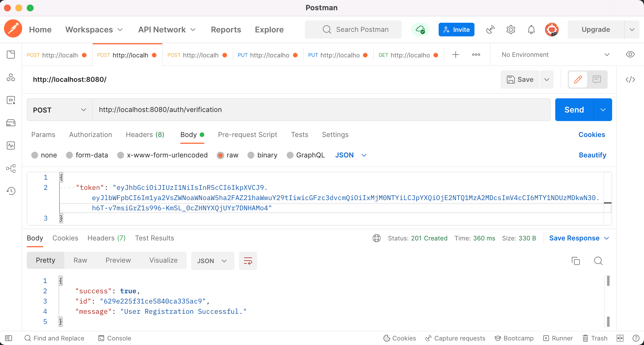Open the code snippet panel icon
The image size is (644, 345).
pyautogui.click(x=630, y=80)
